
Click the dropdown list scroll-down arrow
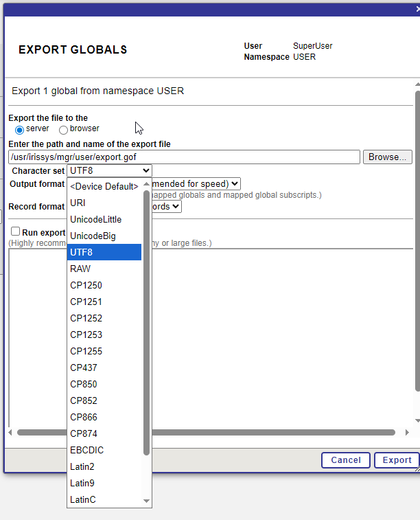146,501
